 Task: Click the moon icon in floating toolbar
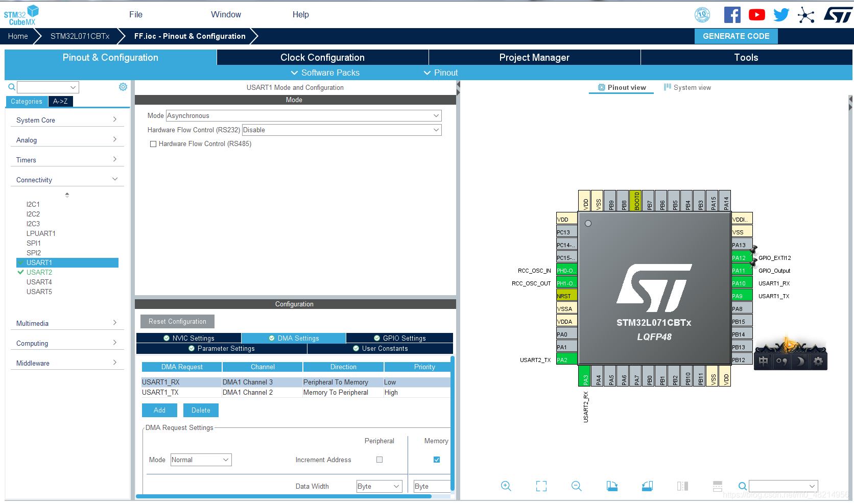[800, 362]
